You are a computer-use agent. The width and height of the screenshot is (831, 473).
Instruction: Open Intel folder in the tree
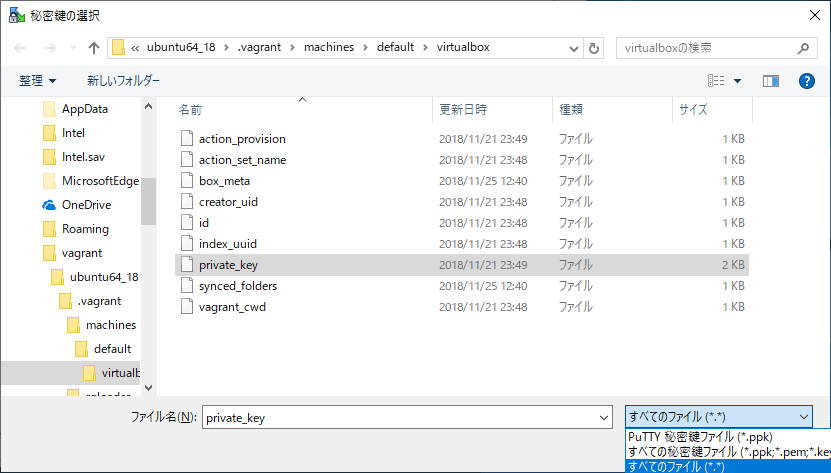coord(73,133)
